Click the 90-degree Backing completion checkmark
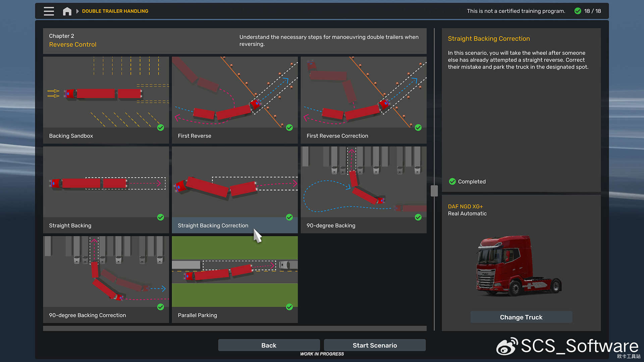This screenshot has width=644, height=362. tap(418, 217)
